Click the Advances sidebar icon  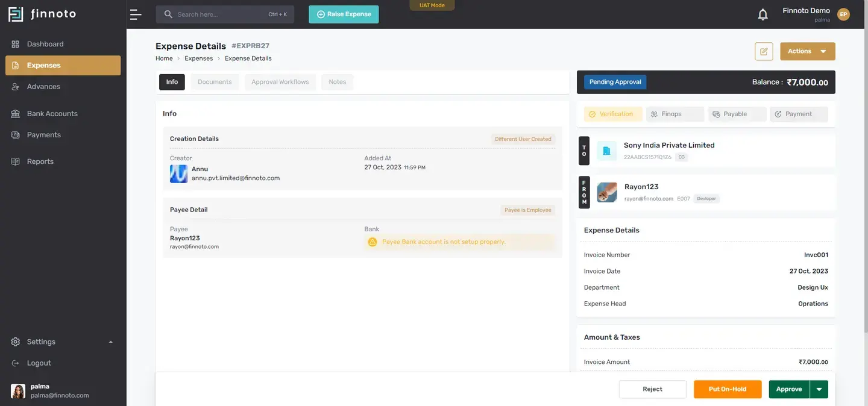point(16,87)
